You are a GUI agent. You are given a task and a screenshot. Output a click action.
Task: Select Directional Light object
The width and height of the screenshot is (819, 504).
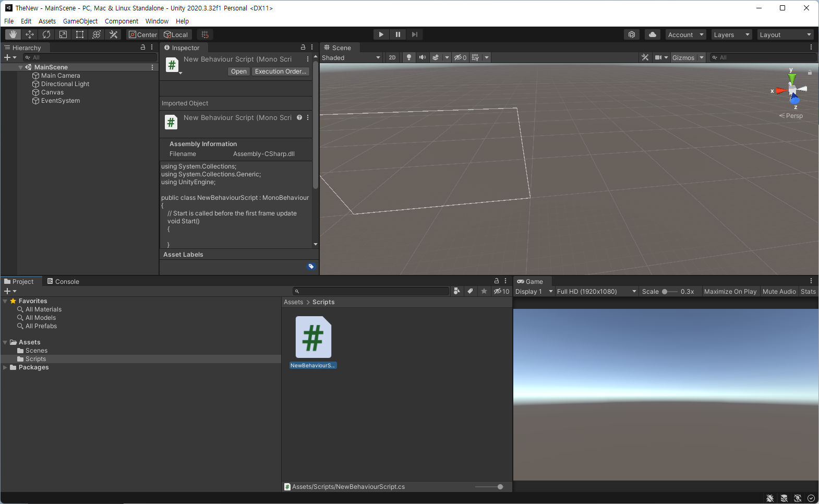pos(65,84)
